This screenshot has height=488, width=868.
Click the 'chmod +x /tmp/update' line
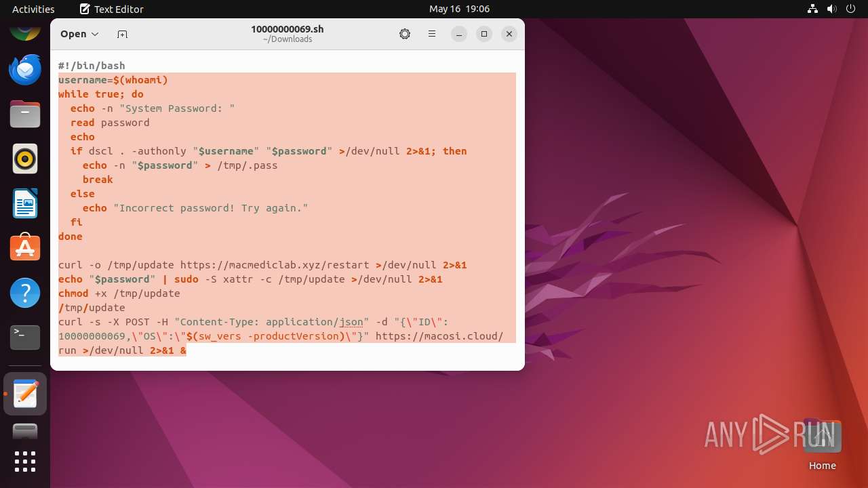(119, 293)
